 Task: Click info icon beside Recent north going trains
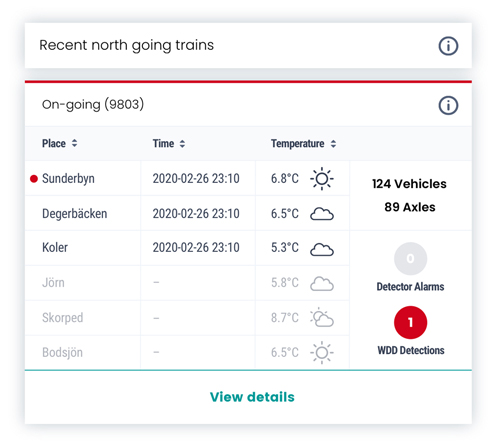coord(448,46)
